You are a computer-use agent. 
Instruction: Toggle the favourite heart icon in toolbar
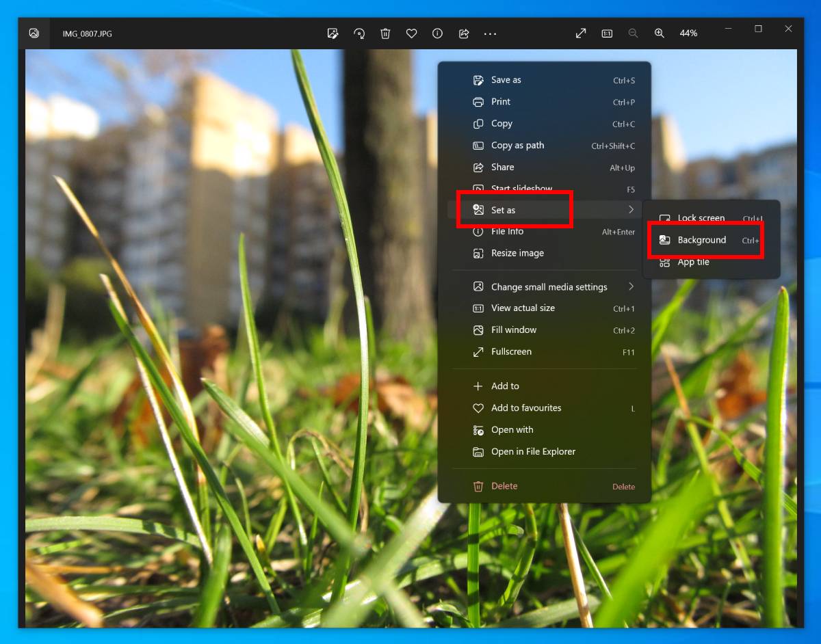click(411, 33)
